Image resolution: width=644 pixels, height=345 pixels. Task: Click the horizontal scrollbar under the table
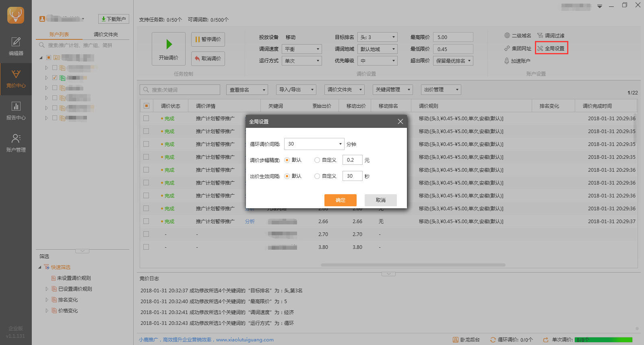click(413, 265)
